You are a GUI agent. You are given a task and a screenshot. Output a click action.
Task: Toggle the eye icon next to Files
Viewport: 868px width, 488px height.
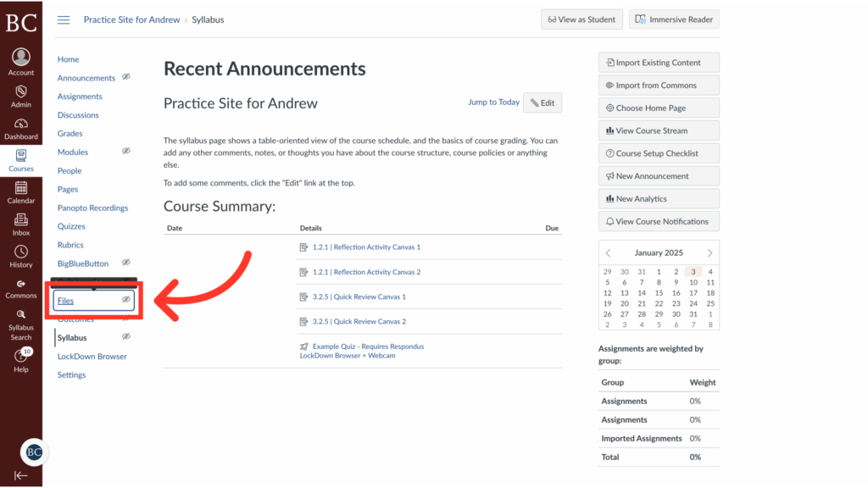(127, 300)
